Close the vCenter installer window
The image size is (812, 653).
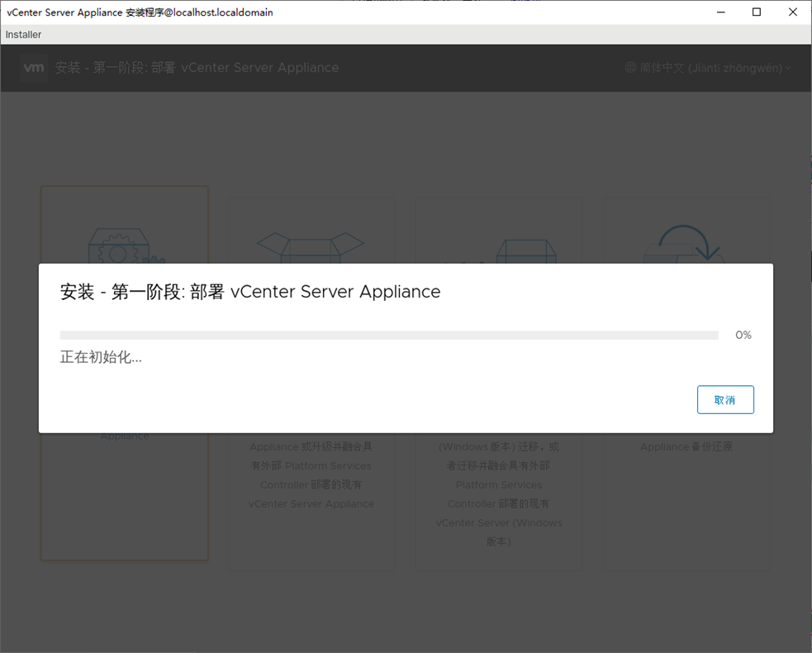(x=793, y=12)
